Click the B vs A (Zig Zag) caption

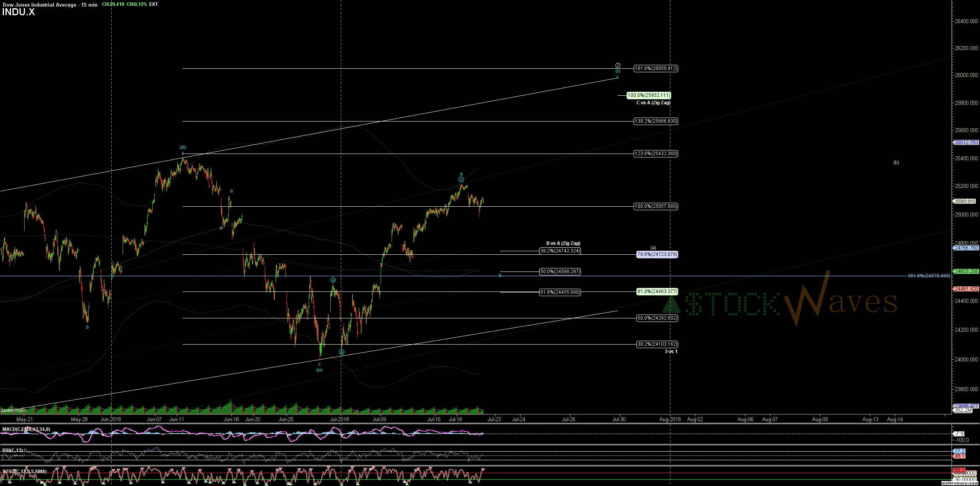coord(563,243)
